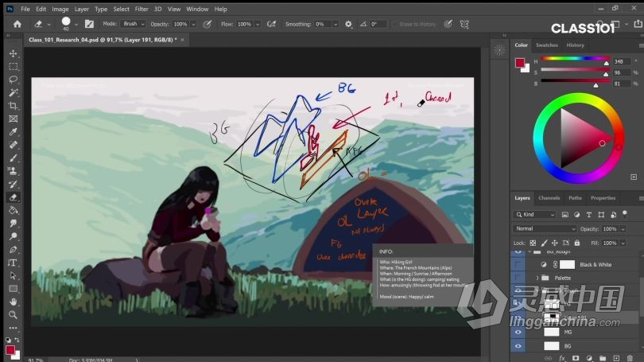The height and width of the screenshot is (362, 644).
Task: Select the Paint Bucket tool
Action: [x=14, y=210]
